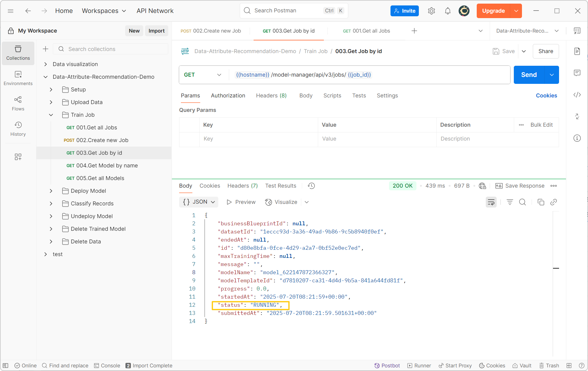Open the network information globe icon
588x371 pixels.
482,186
